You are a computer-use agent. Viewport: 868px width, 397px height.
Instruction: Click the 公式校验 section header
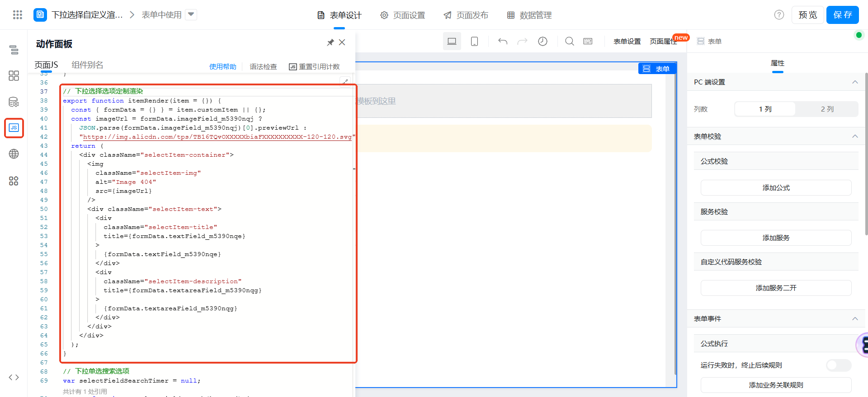tap(776, 161)
